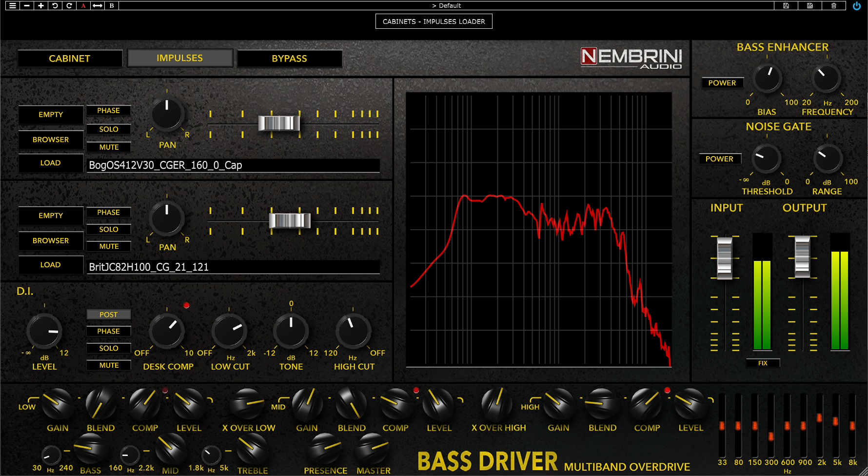Redo the change with the redo icon
Screen dimensions: 868x476
tap(69, 6)
